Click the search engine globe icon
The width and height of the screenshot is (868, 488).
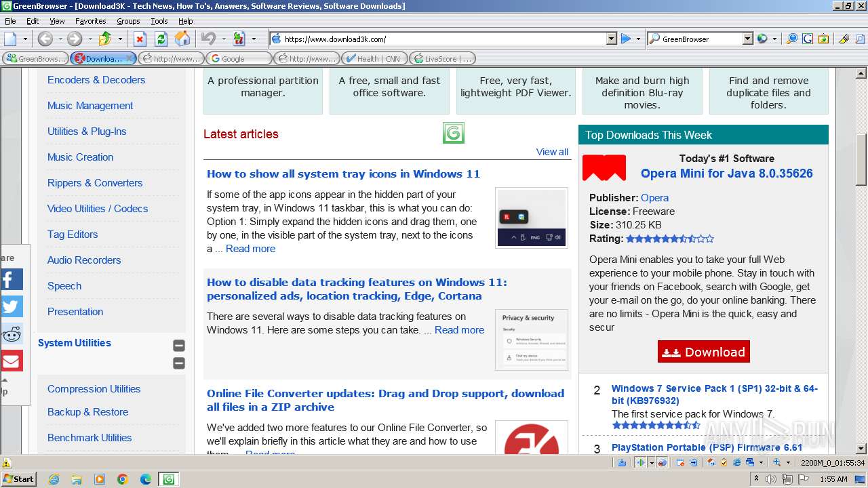[x=762, y=39]
